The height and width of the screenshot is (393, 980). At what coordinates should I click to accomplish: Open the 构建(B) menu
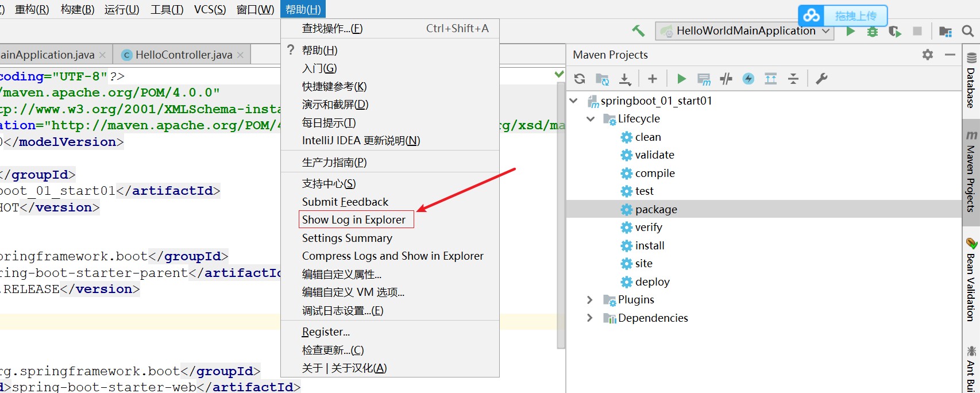click(78, 10)
